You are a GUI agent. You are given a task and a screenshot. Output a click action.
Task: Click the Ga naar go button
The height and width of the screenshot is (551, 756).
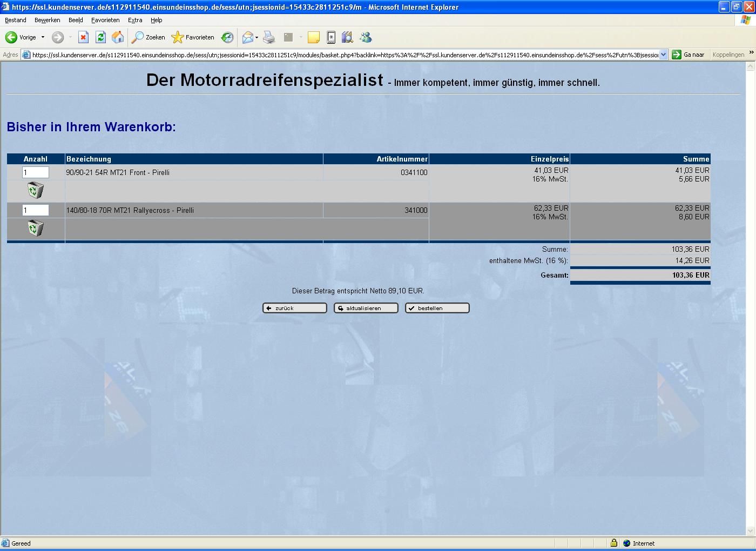coord(688,55)
